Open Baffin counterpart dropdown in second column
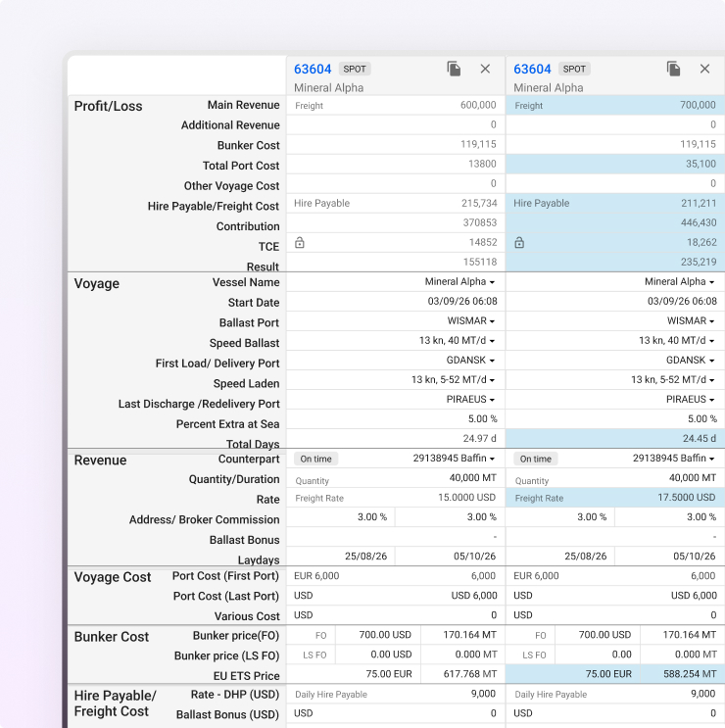725x728 pixels. 673,459
